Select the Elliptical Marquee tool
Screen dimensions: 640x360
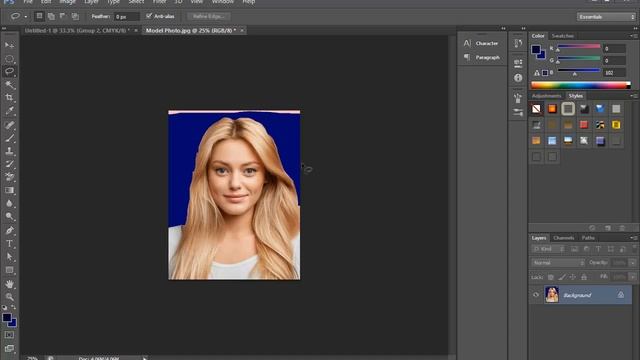click(x=9, y=58)
